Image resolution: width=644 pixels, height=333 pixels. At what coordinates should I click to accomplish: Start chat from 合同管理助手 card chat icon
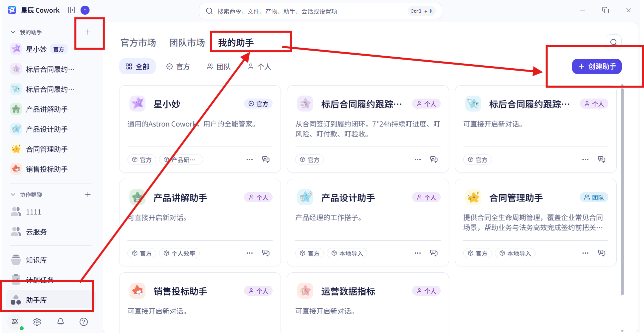602,253
